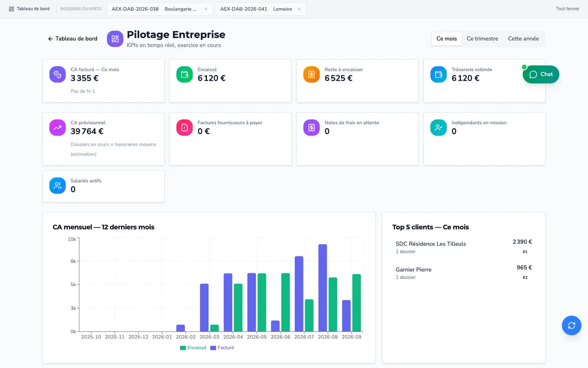Screen dimensions: 588x368
Task: Click the 2026-02 Facturé small bar
Action: tap(180, 328)
